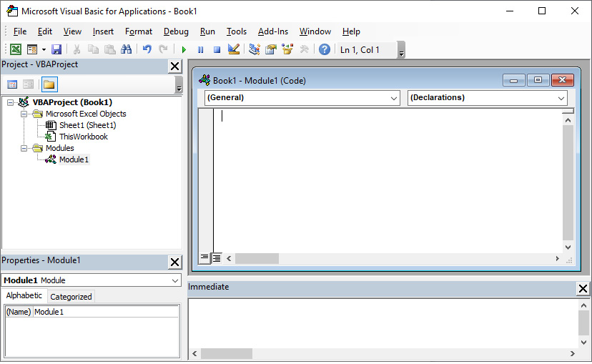Close the Project - VBAProject panel

point(174,67)
